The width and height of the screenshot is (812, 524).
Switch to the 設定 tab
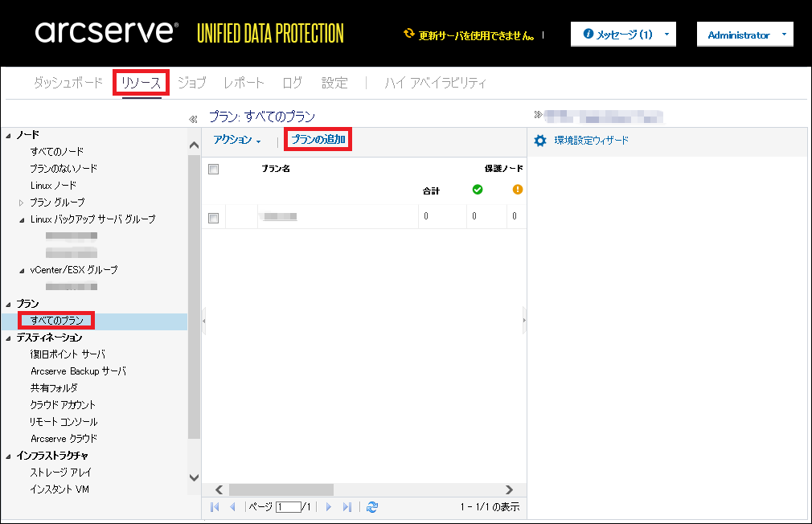(x=334, y=83)
